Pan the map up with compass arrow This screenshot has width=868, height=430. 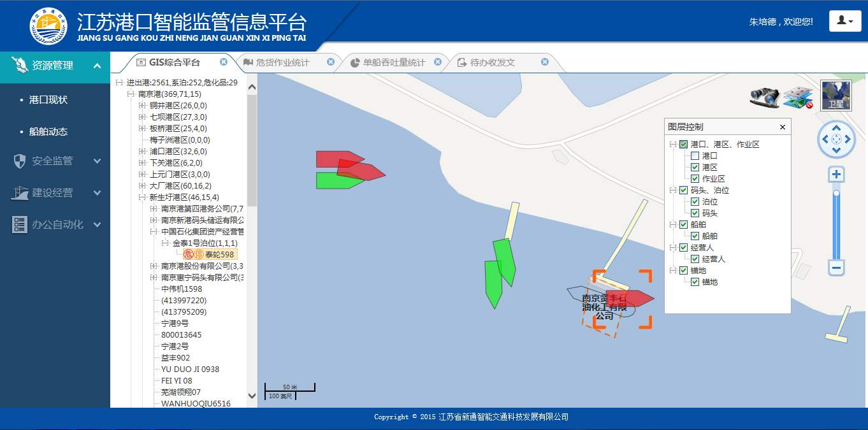pyautogui.click(x=837, y=128)
